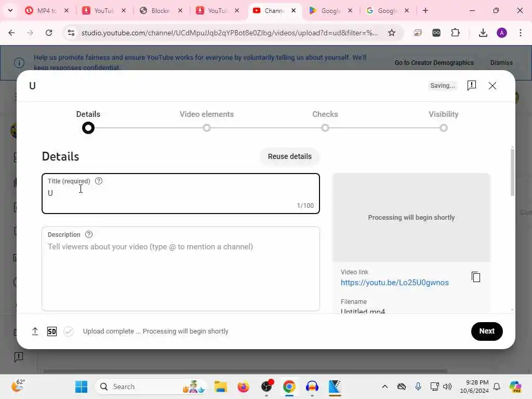
Task: Go to the Checks step
Action: [x=325, y=121]
